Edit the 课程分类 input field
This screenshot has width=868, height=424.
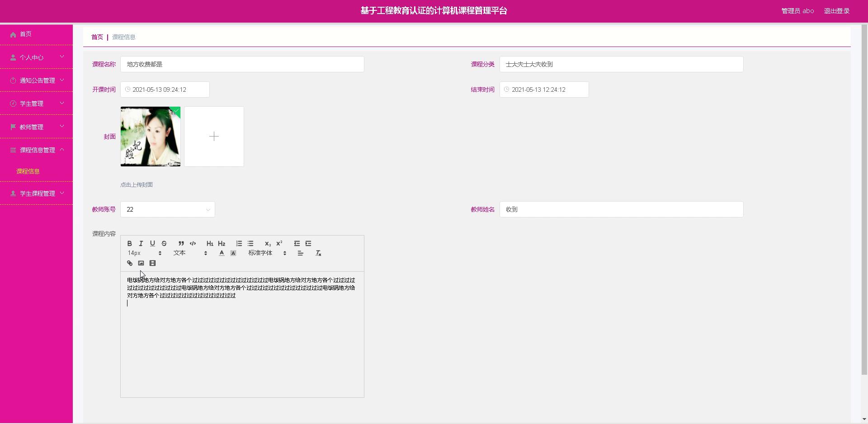pos(621,64)
